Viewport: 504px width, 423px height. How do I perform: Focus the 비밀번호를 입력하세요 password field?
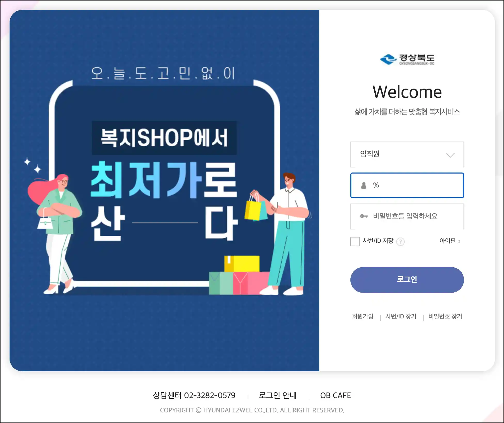[407, 216]
